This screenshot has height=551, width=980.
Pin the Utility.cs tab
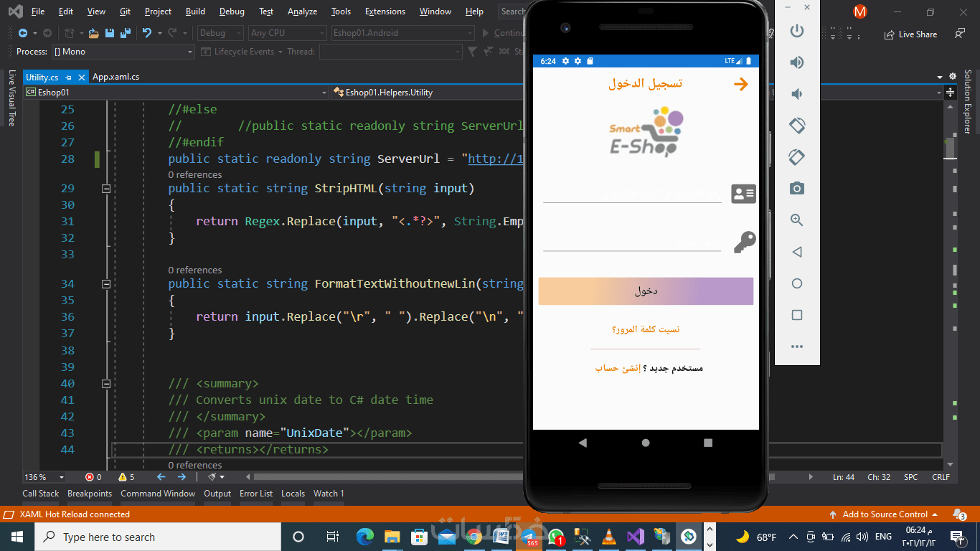[68, 77]
